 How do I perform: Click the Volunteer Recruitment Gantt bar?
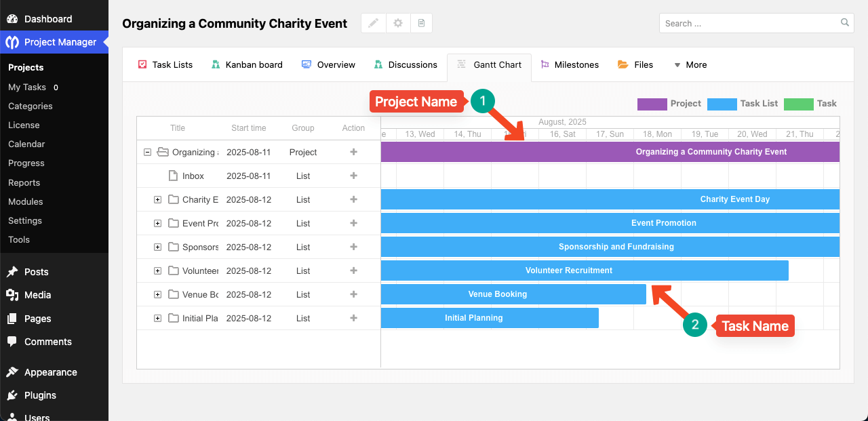(x=585, y=270)
